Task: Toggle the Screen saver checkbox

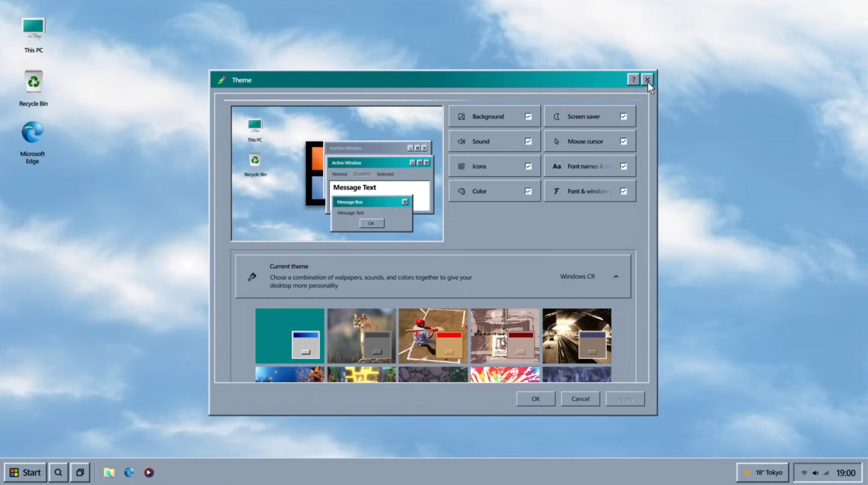Action: (x=623, y=116)
